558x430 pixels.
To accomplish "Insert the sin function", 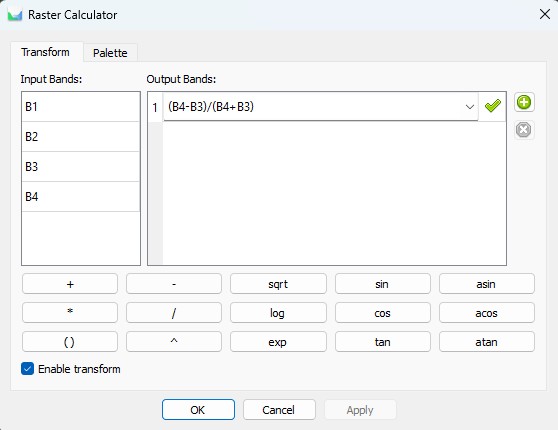I will coord(383,284).
